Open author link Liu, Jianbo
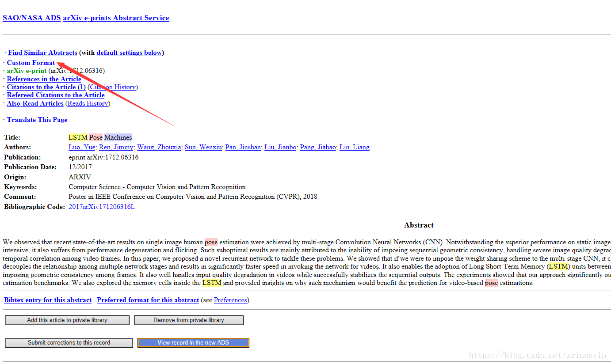This screenshot has width=611, height=364. click(x=280, y=147)
